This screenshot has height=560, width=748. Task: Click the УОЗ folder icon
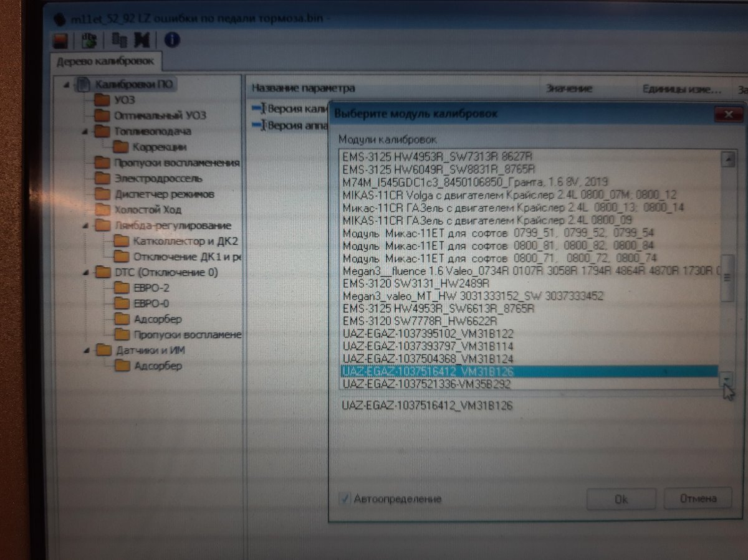[102, 100]
